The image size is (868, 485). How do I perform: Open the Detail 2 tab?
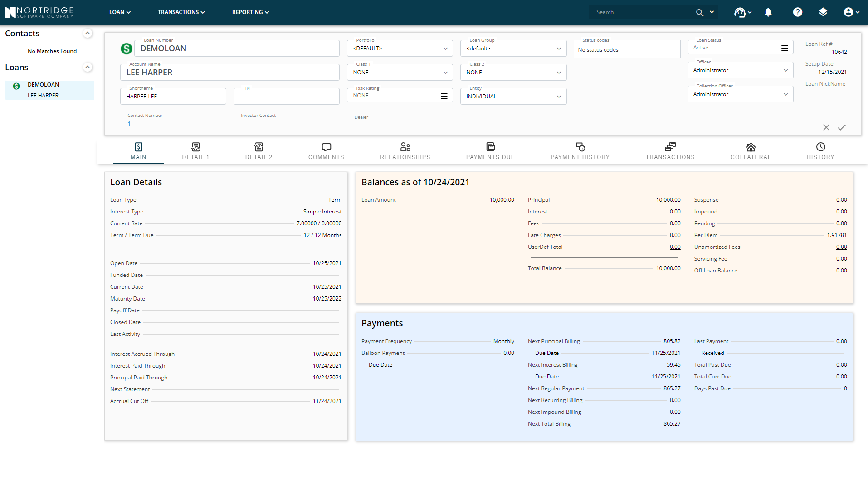pyautogui.click(x=259, y=151)
